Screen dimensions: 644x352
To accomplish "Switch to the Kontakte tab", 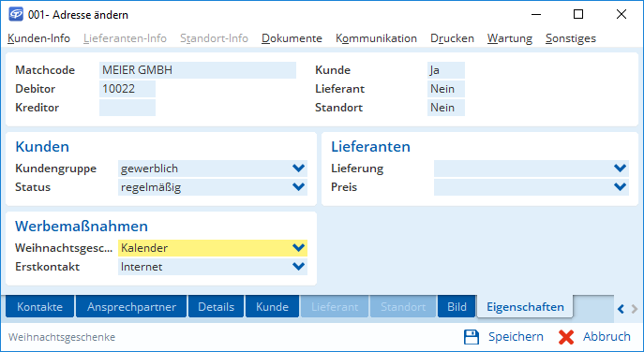I will (39, 306).
